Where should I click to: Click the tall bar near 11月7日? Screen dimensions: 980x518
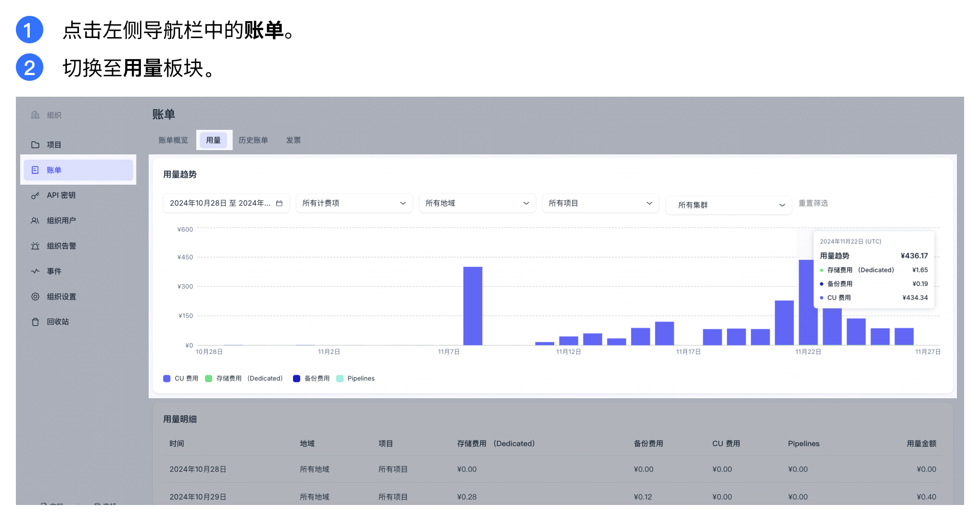(x=473, y=306)
